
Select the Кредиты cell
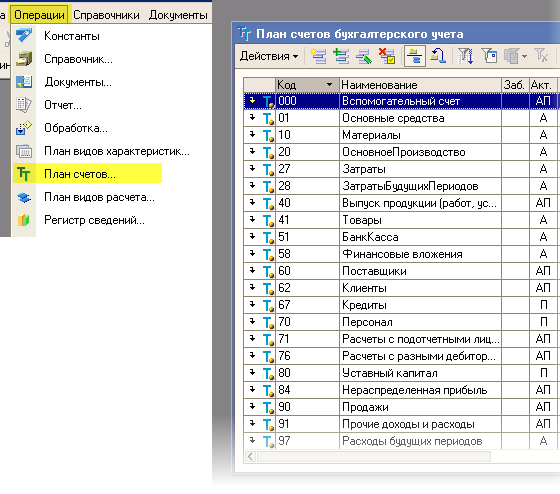(x=420, y=305)
